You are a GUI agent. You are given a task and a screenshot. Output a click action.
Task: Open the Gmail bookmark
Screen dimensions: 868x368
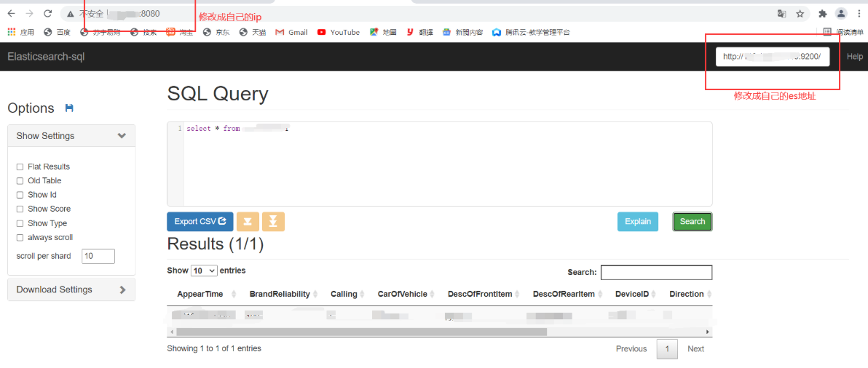point(291,32)
